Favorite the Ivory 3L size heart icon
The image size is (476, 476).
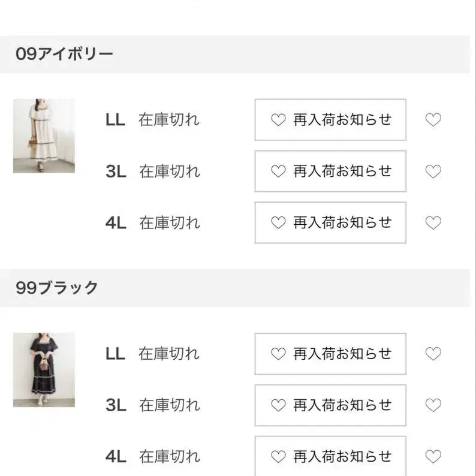pyautogui.click(x=433, y=172)
